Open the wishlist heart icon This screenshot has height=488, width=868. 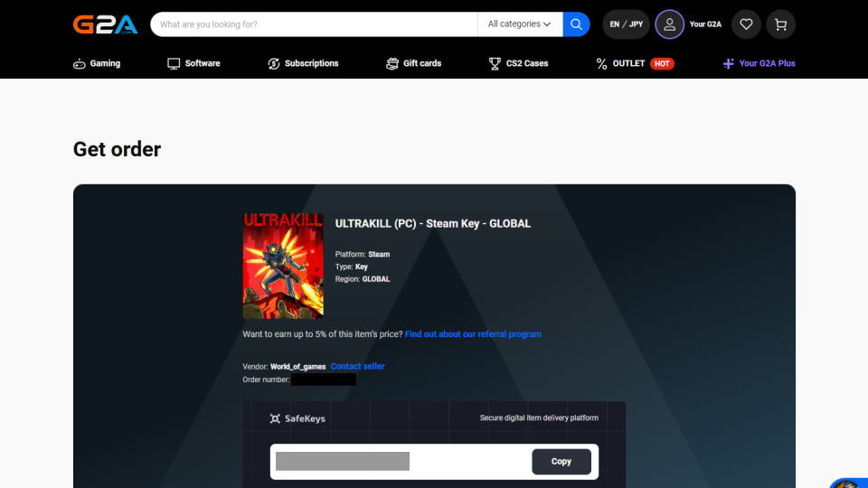click(x=746, y=24)
